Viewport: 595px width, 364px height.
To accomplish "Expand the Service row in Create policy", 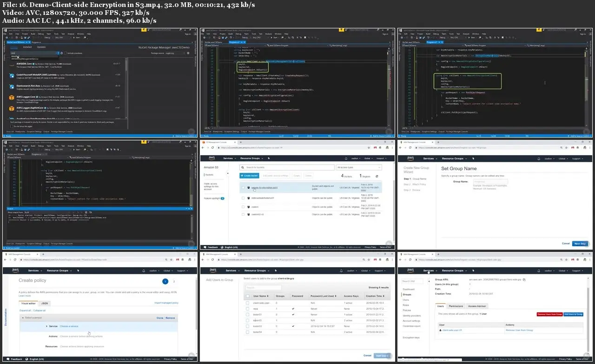I will (47, 326).
